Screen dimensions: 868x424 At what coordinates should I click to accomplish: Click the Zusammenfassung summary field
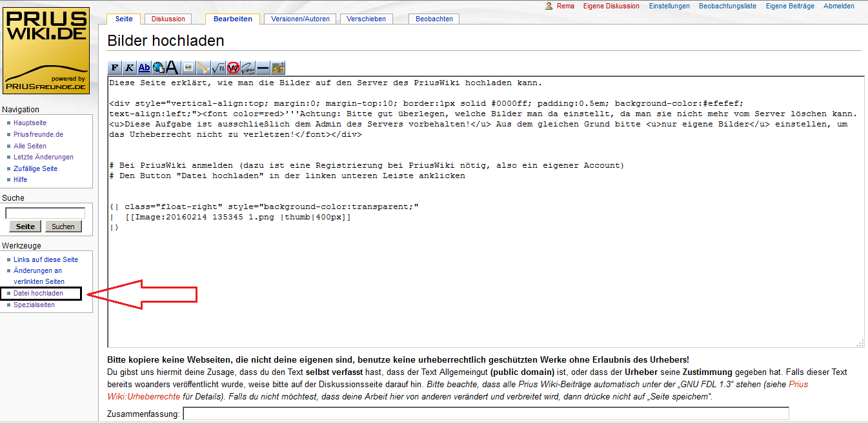point(485,414)
